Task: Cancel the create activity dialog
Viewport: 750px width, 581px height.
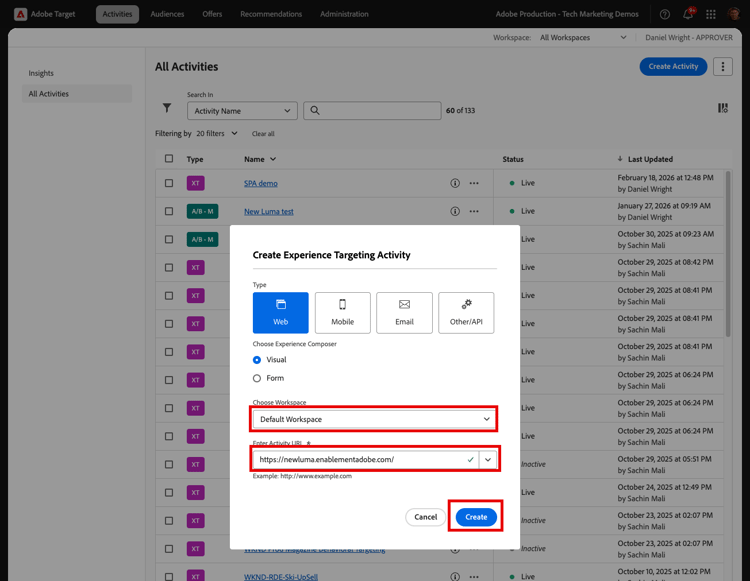Action: coord(425,517)
